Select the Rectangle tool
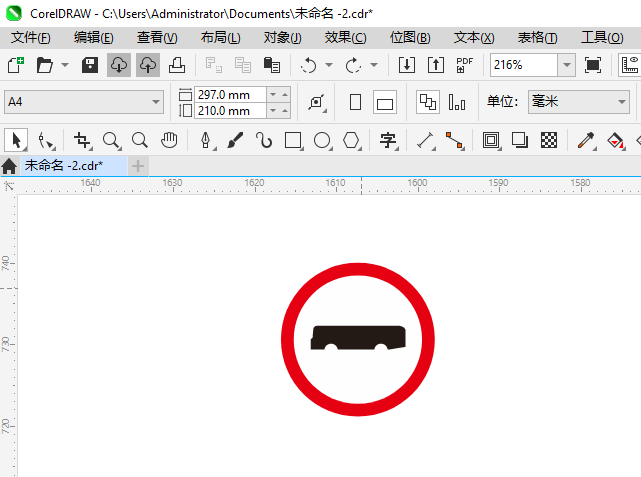Image resolution: width=641 pixels, height=477 pixels. [294, 141]
